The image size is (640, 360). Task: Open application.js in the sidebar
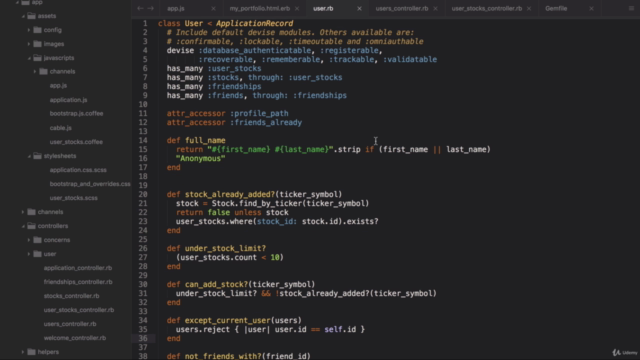(x=69, y=100)
